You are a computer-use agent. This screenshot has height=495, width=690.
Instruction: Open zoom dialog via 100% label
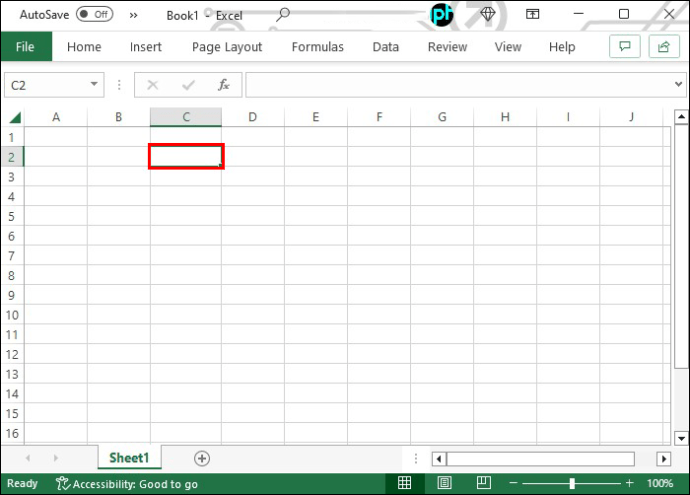click(660, 484)
